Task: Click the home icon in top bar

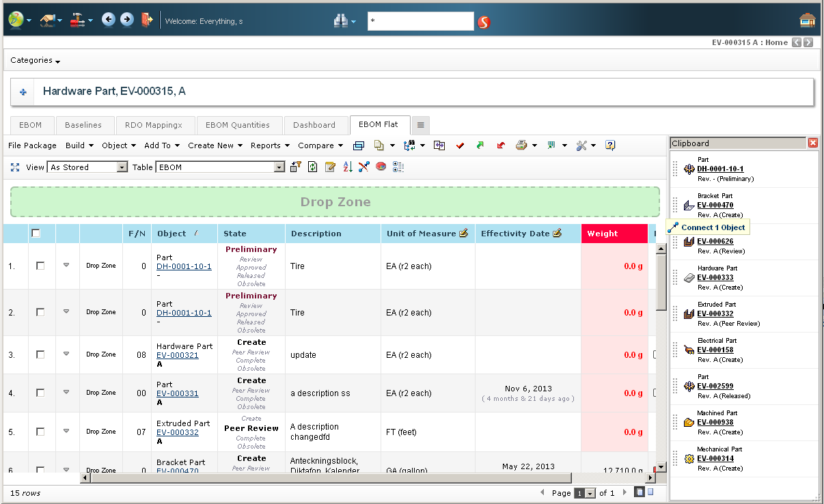Action: (x=808, y=20)
